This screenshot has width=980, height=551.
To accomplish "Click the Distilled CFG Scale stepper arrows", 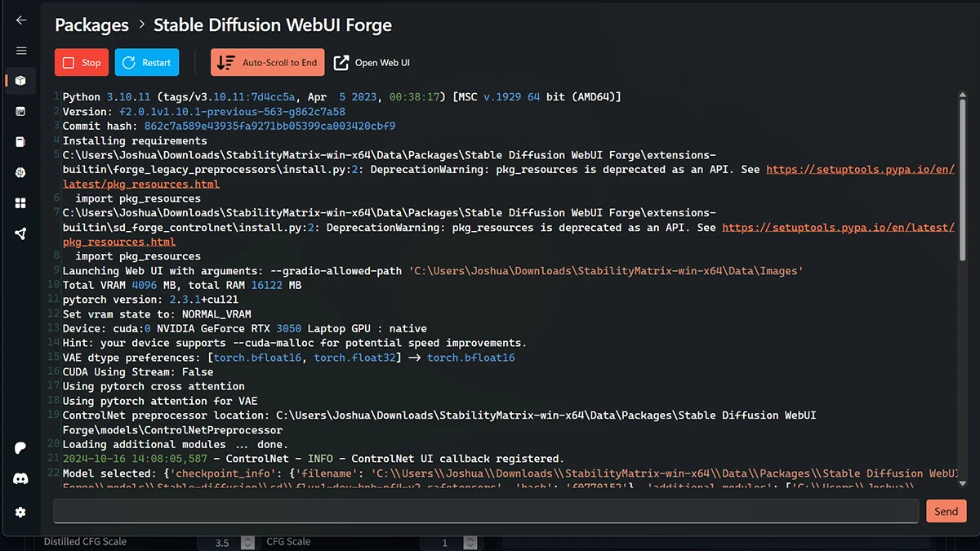I will (x=247, y=543).
